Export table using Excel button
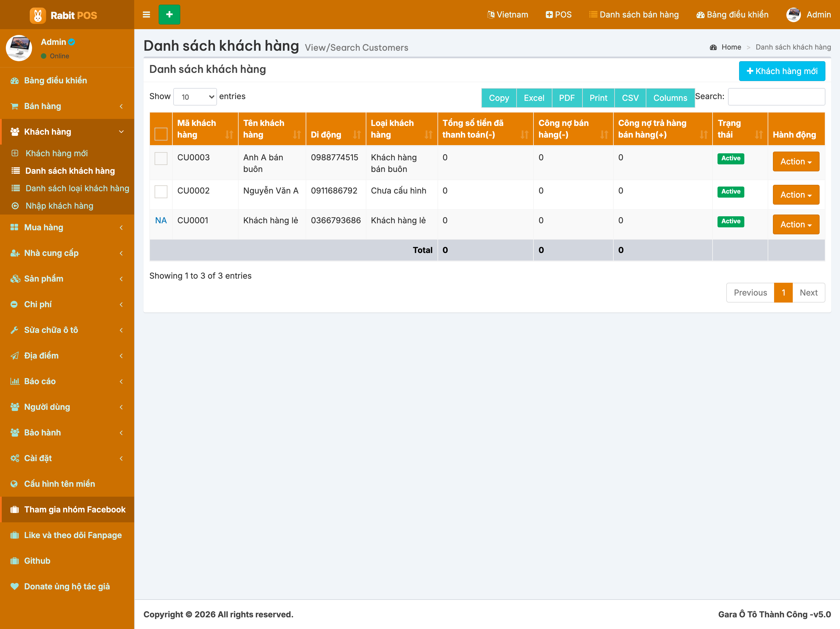Viewport: 840px width, 629px height. tap(533, 98)
